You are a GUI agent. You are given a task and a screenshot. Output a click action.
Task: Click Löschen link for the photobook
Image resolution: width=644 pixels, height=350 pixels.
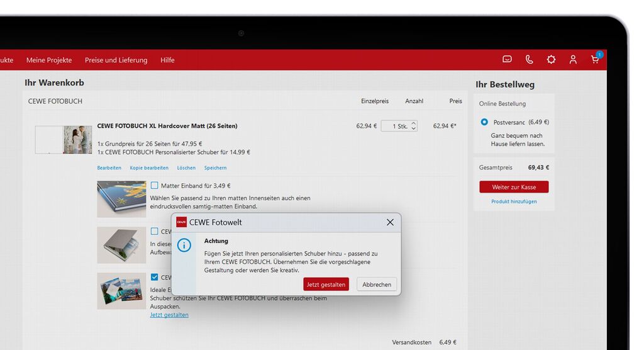186,168
